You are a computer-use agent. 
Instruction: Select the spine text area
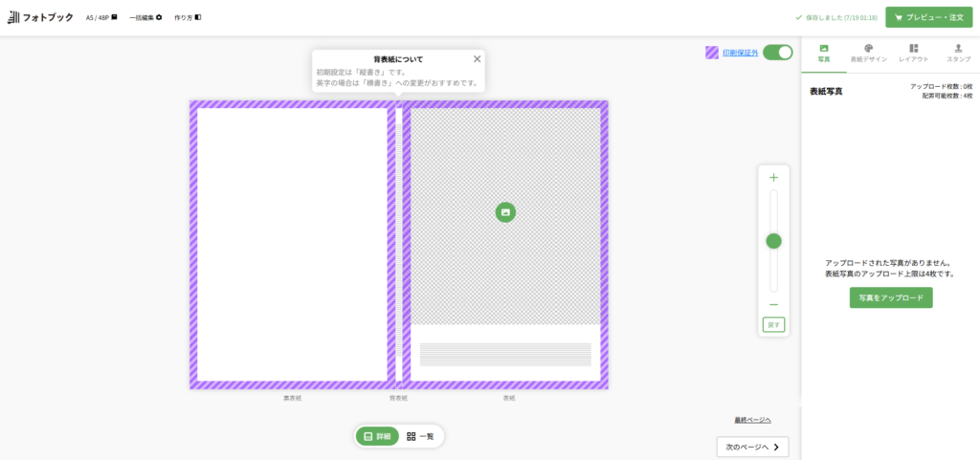[399, 240]
